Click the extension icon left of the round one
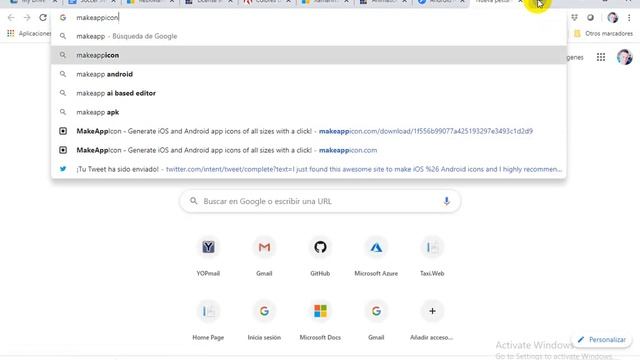This screenshot has width=640, height=360. pyautogui.click(x=574, y=18)
